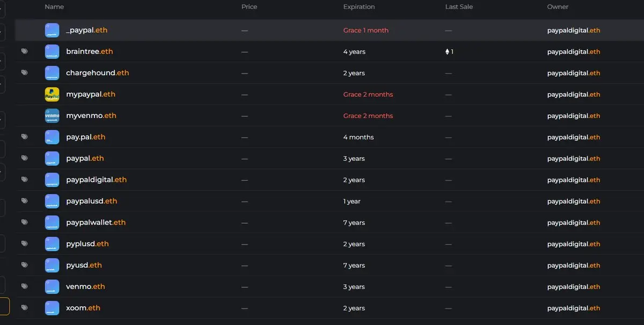The height and width of the screenshot is (325, 644).
Task: Click the avatar icon for pyusd.eth
Action: point(52,265)
